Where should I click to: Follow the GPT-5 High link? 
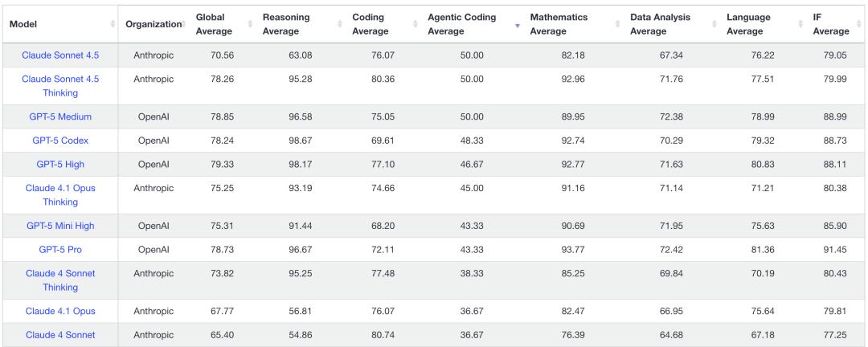click(60, 165)
